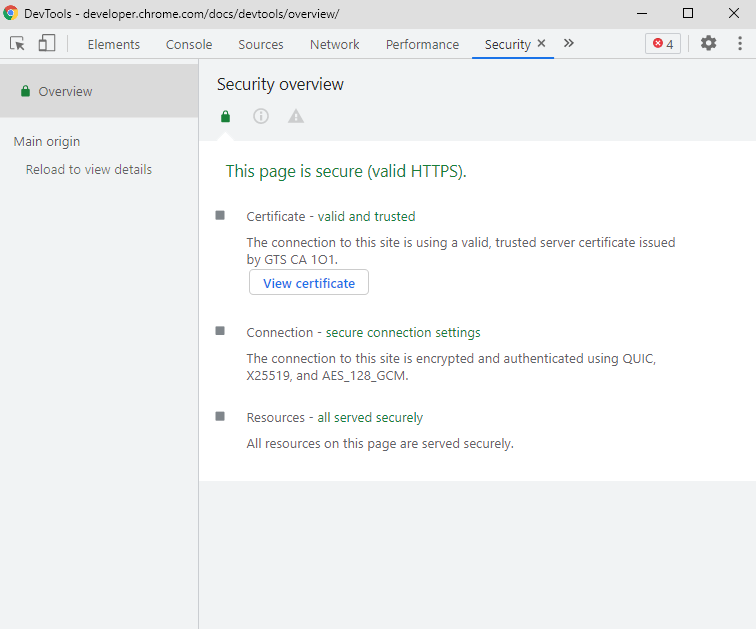Switch to the Sources tab
Viewport: 756px width, 629px height.
tap(261, 44)
